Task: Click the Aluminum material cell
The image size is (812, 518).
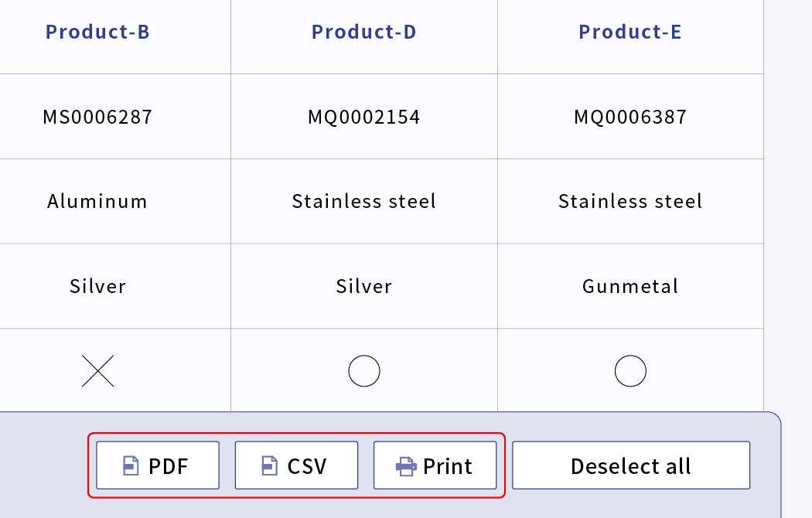Action: 98,201
